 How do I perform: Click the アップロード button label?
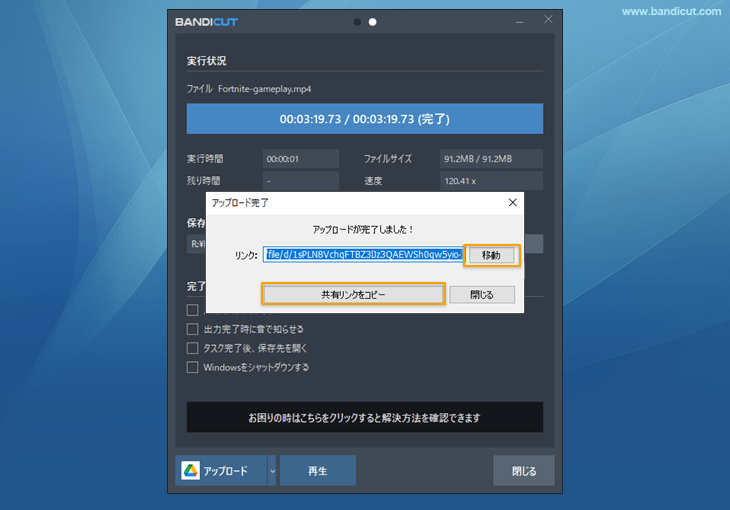click(x=226, y=471)
